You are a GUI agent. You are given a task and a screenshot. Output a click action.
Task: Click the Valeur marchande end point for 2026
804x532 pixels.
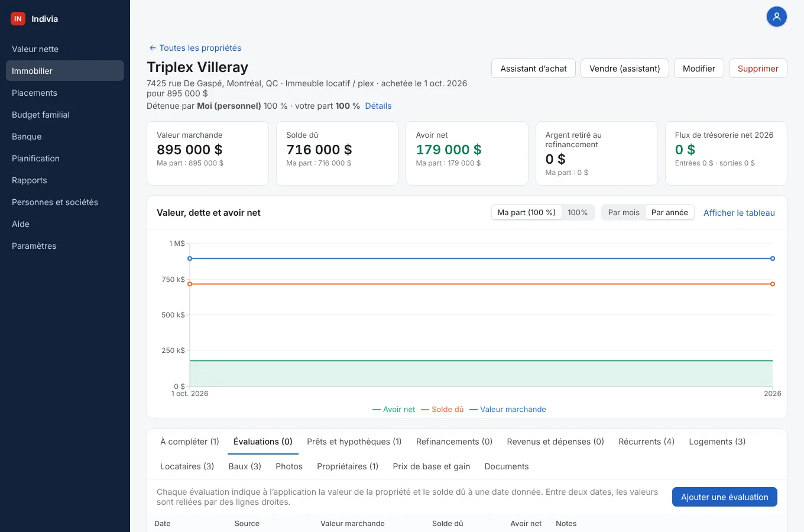click(x=773, y=258)
